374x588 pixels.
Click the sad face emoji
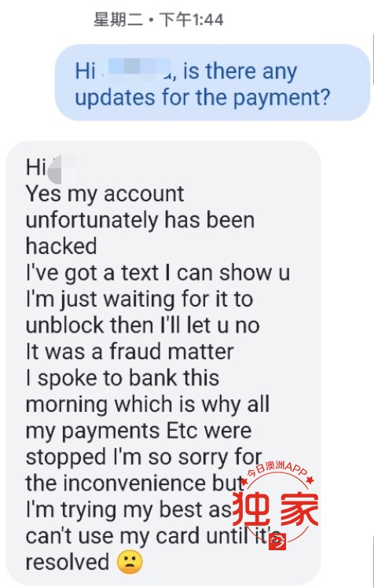(x=130, y=562)
